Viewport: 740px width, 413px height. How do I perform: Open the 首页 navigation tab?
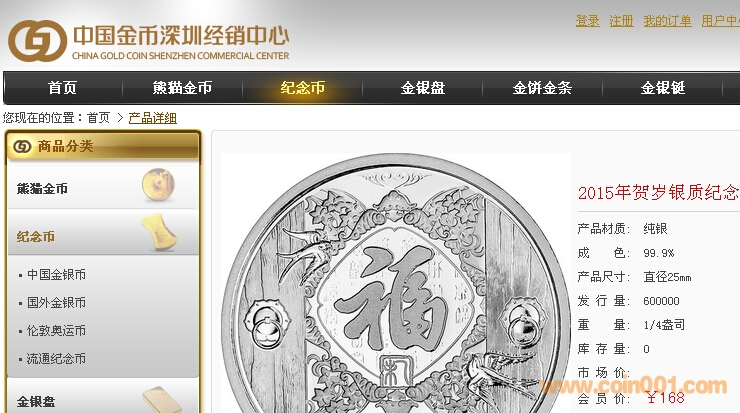62,88
